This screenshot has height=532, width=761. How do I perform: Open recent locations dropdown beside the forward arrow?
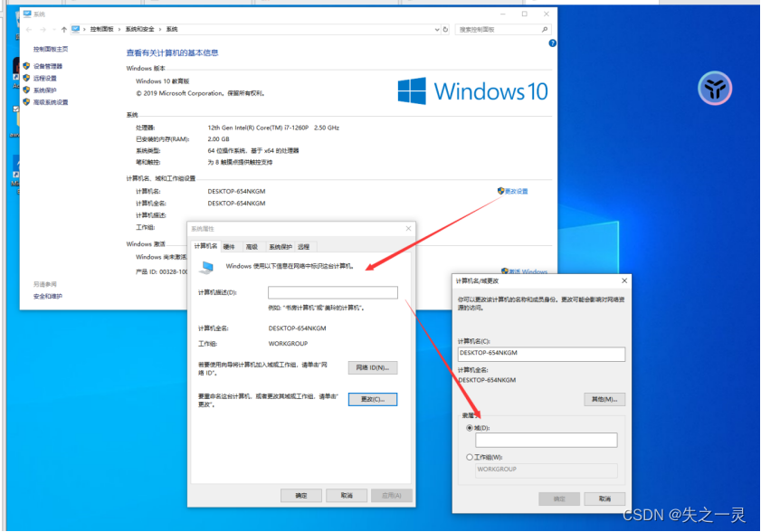pyautogui.click(x=53, y=30)
